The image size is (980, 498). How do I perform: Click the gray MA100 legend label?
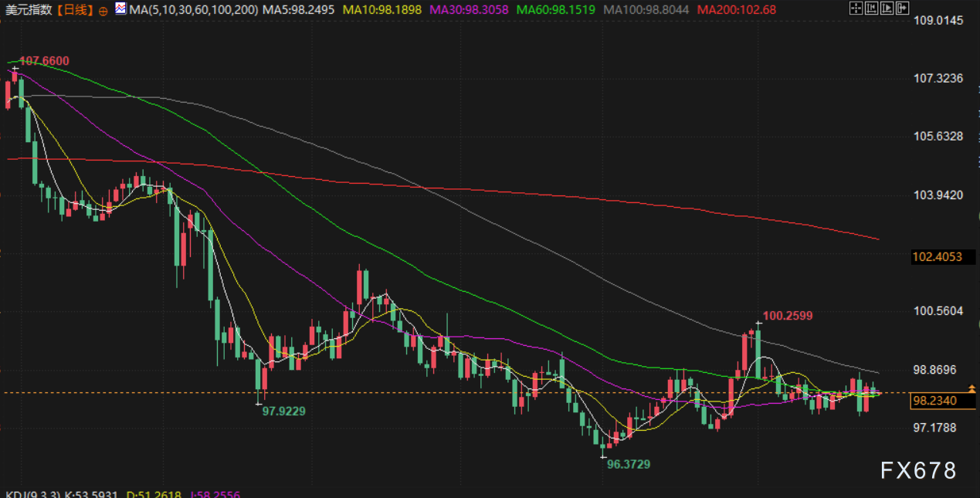(646, 10)
